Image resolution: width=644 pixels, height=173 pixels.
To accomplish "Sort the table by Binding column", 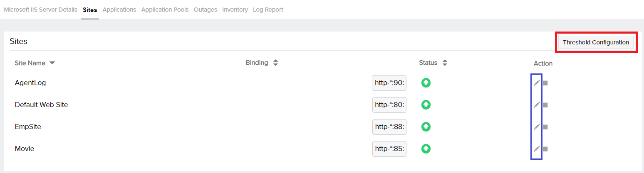I will [x=275, y=63].
